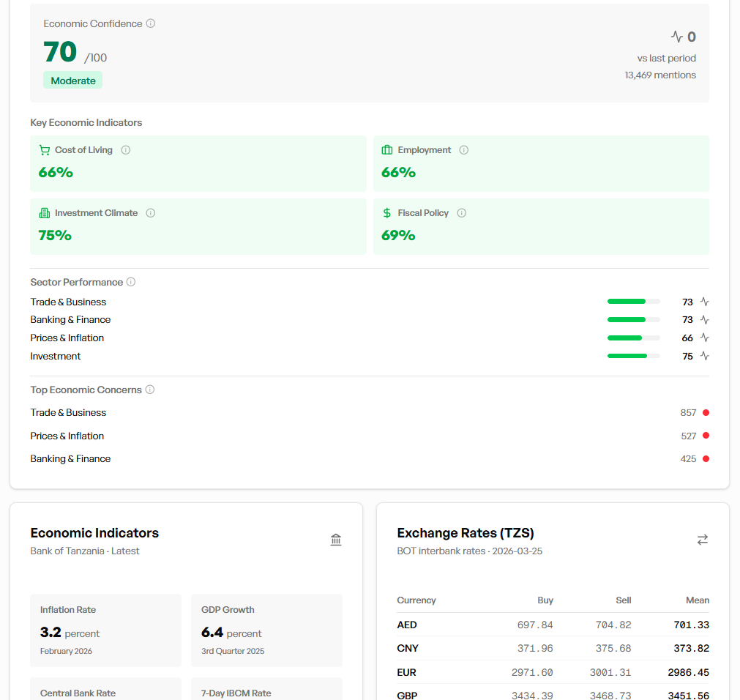Viewport: 740px width, 700px height.
Task: Click the Investment Climate info icon
Action: (151, 213)
